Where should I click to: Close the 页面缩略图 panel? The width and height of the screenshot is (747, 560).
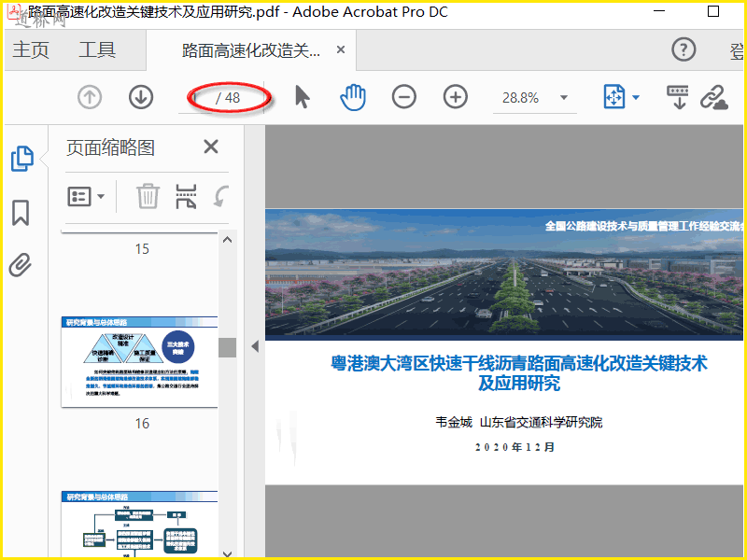(x=211, y=147)
